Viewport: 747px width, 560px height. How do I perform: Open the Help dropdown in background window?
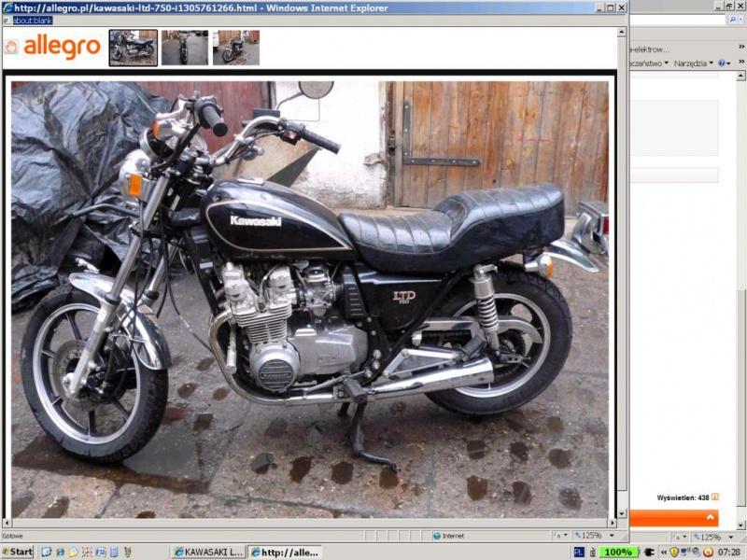click(x=725, y=63)
